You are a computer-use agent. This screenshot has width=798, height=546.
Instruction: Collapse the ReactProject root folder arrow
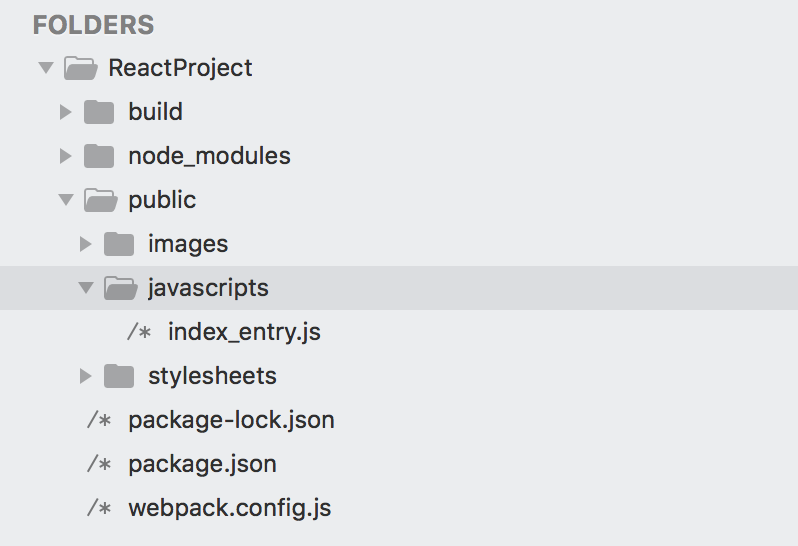(46, 68)
